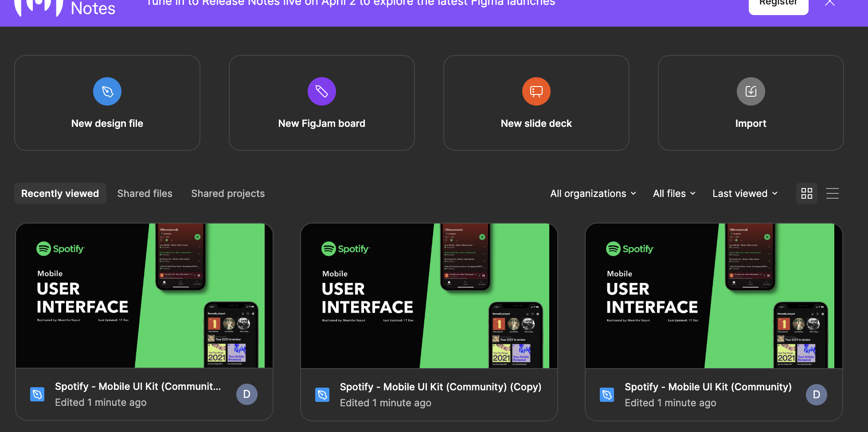Click the orange New slide deck icon
The image size is (868, 432).
coord(536,91)
